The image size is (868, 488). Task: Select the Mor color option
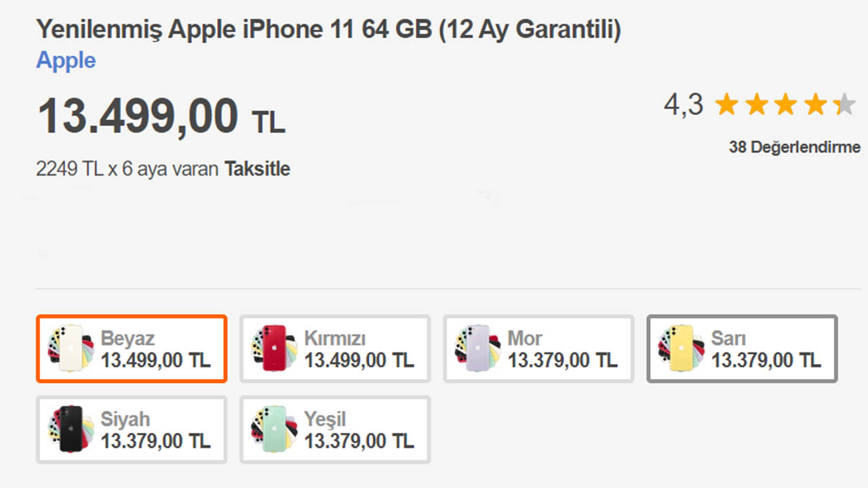click(538, 348)
